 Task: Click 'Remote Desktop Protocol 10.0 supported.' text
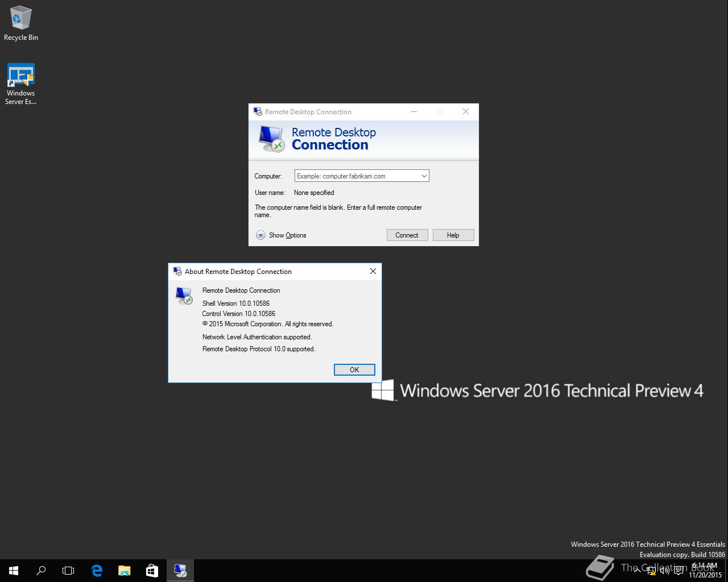(259, 349)
